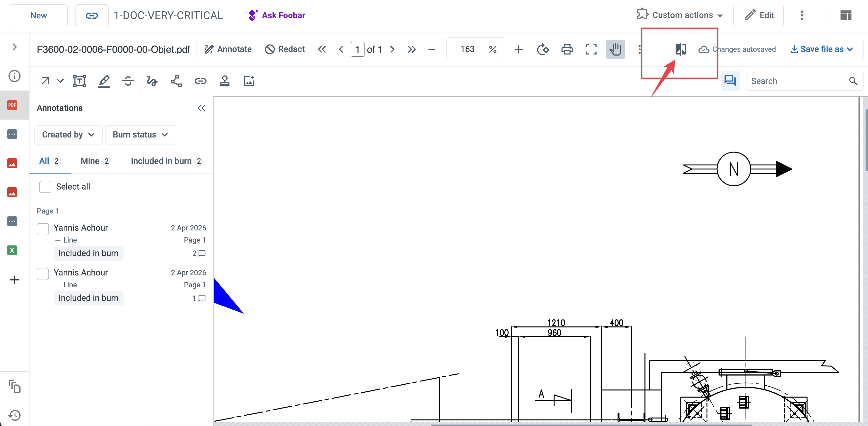Select the highlighter tool
This screenshot has height=426, width=868.
click(x=104, y=81)
